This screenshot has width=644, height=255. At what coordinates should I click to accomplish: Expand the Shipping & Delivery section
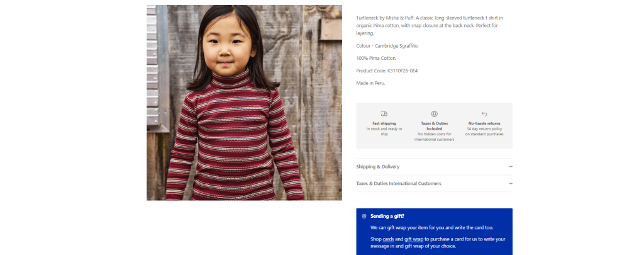pyautogui.click(x=434, y=167)
